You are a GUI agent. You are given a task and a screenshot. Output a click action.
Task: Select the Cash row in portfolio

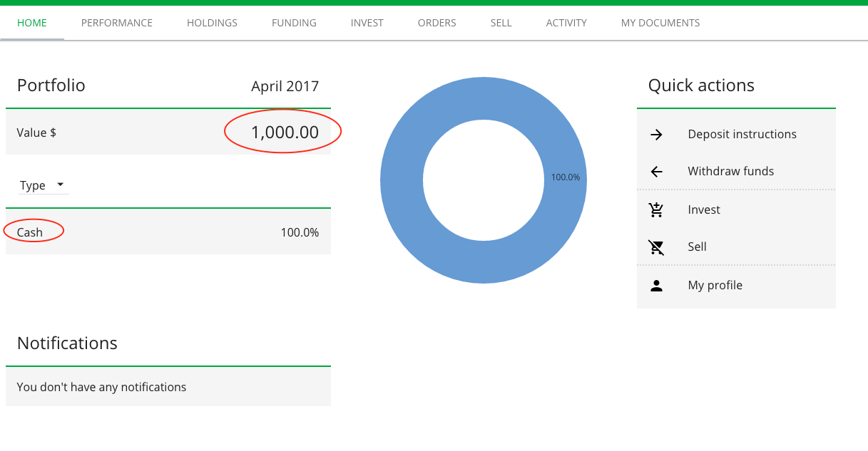(30, 232)
